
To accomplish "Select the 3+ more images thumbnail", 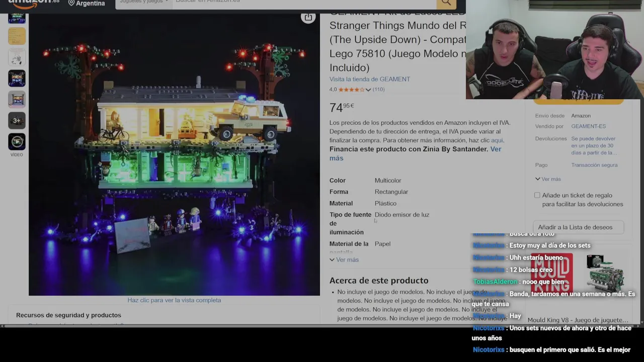I will click(17, 121).
